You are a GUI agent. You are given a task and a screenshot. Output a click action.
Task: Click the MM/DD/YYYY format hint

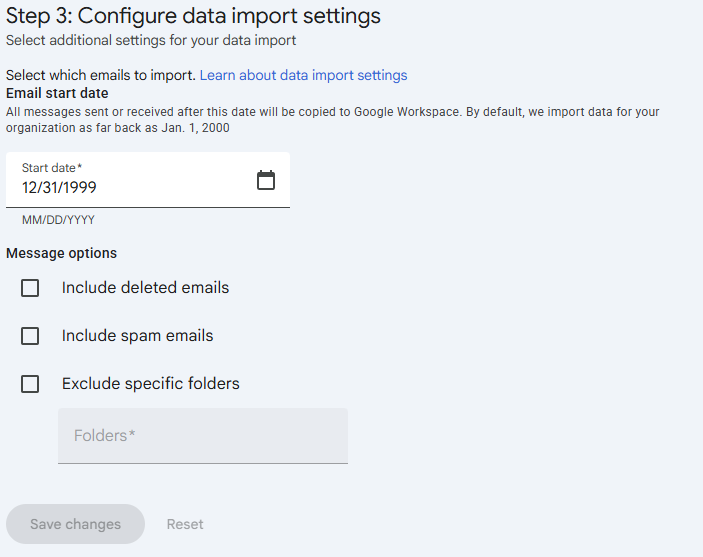58,220
